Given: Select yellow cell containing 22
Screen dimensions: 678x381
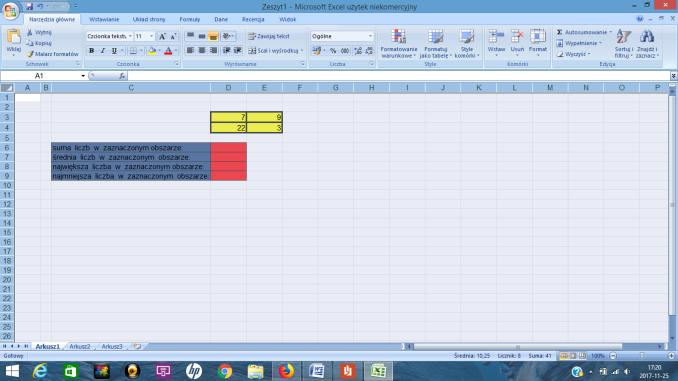Looking at the screenshot, I should (228, 128).
